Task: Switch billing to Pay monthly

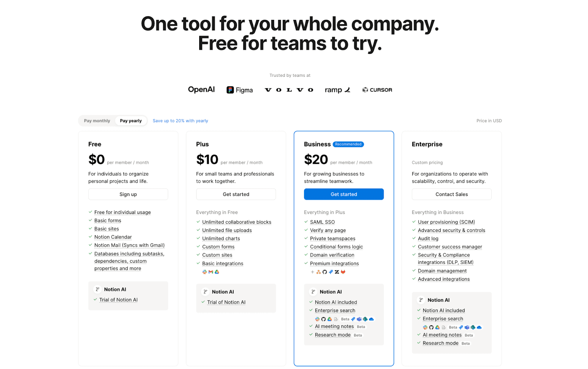Action: click(x=96, y=121)
